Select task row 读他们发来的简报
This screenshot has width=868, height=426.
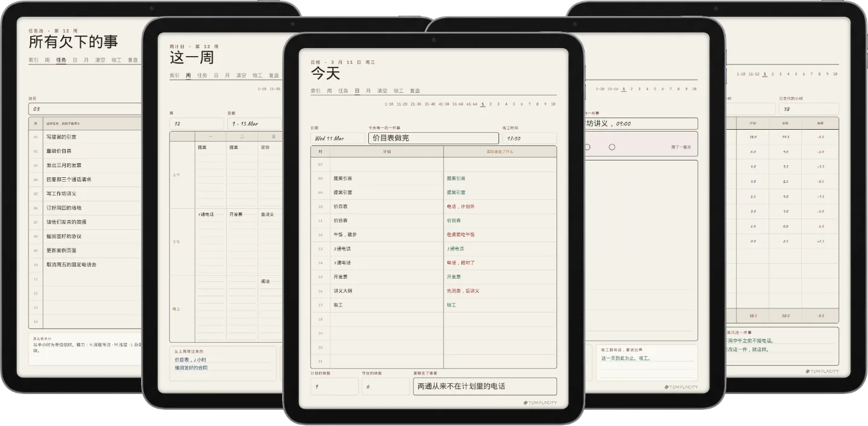click(85, 222)
